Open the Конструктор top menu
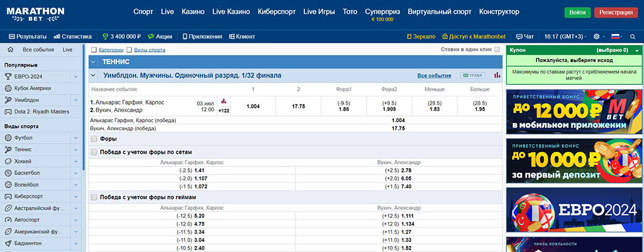 pos(499,11)
